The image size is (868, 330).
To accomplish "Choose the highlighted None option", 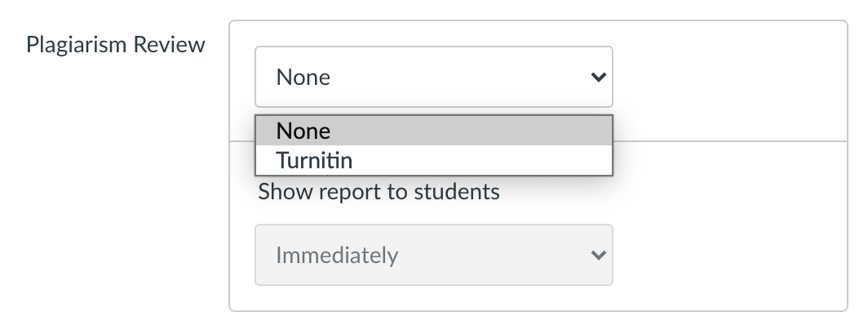I will (434, 131).
